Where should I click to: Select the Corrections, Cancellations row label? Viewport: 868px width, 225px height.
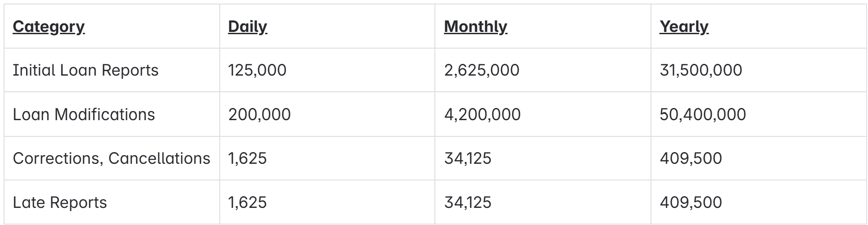tap(111, 158)
